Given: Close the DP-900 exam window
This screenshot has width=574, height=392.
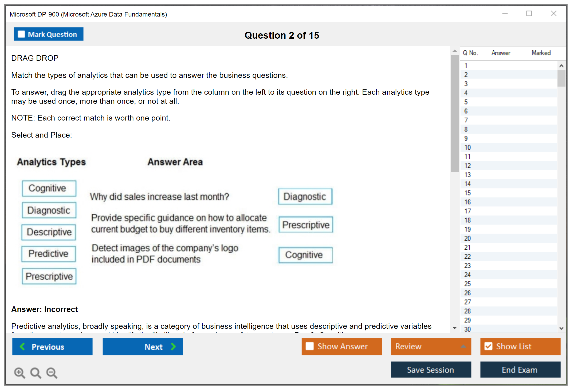Looking at the screenshot, I should coord(553,14).
